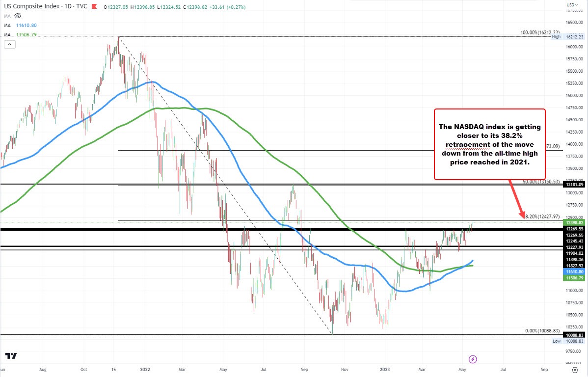The image size is (588, 377).
Task: Click the 14000.00 price scale label
Action: [x=574, y=144]
